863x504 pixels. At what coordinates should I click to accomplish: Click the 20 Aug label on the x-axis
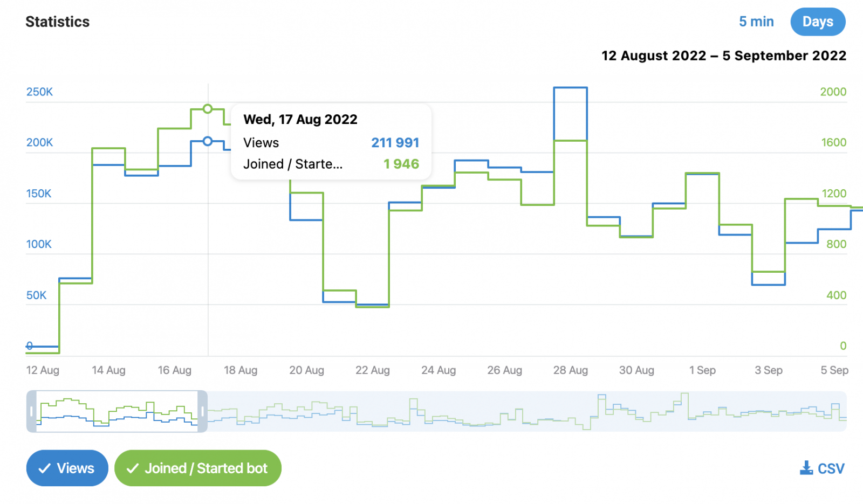306,370
